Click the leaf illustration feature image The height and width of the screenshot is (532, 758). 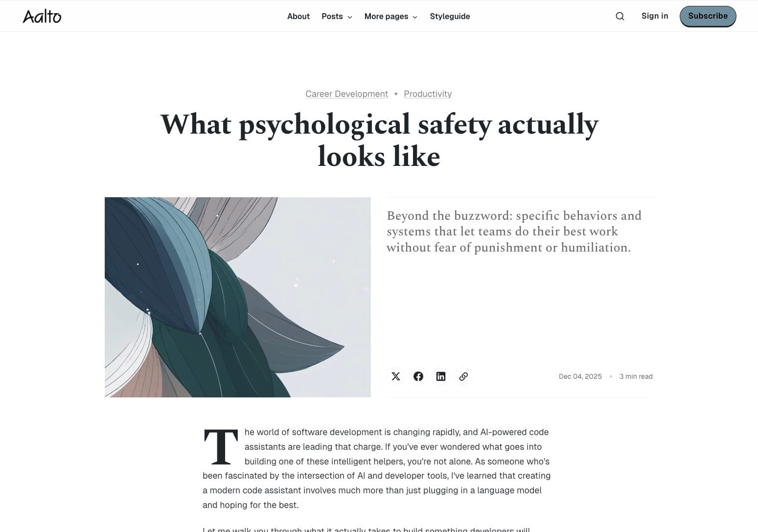click(238, 297)
